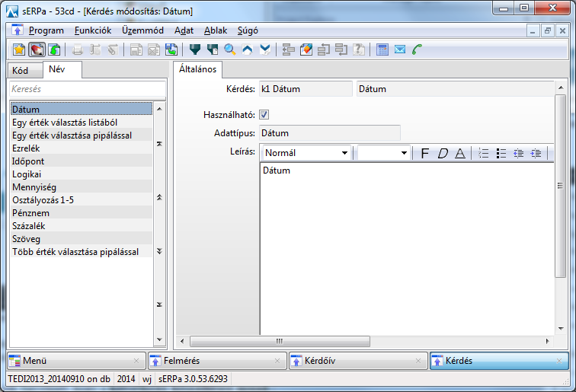Viewport: 576px width, 392px height.
Task: Click the green phone call icon
Action: click(x=418, y=49)
